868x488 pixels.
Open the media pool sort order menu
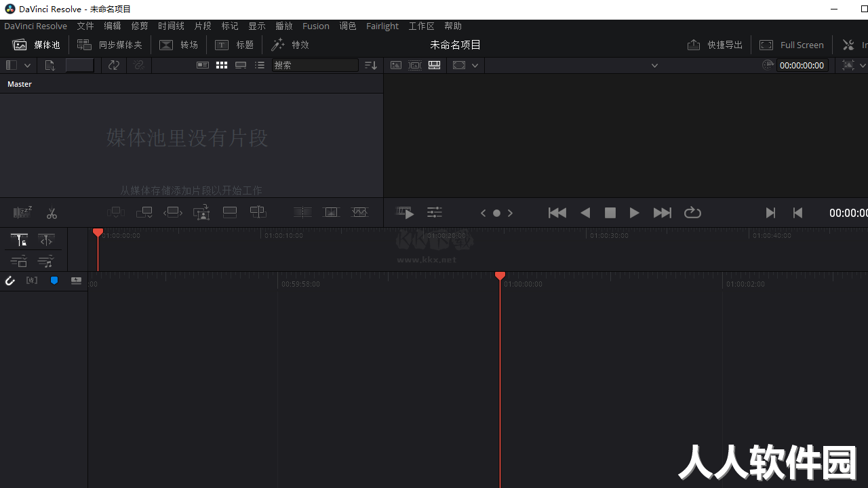(x=371, y=65)
